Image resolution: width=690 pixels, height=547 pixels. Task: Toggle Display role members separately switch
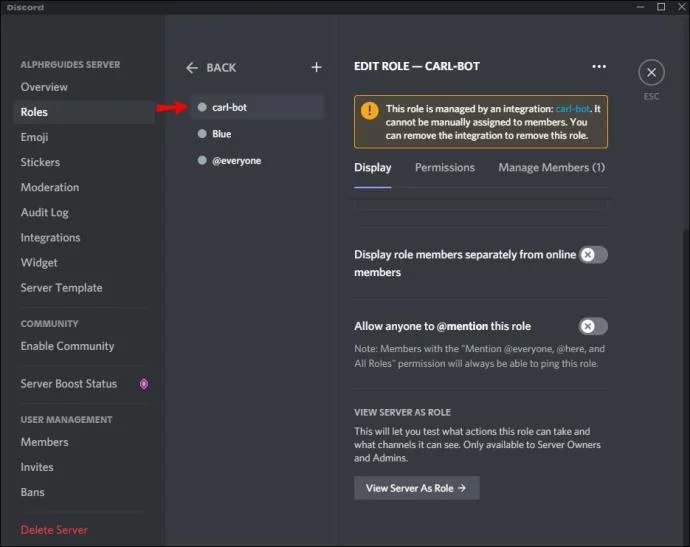click(593, 254)
